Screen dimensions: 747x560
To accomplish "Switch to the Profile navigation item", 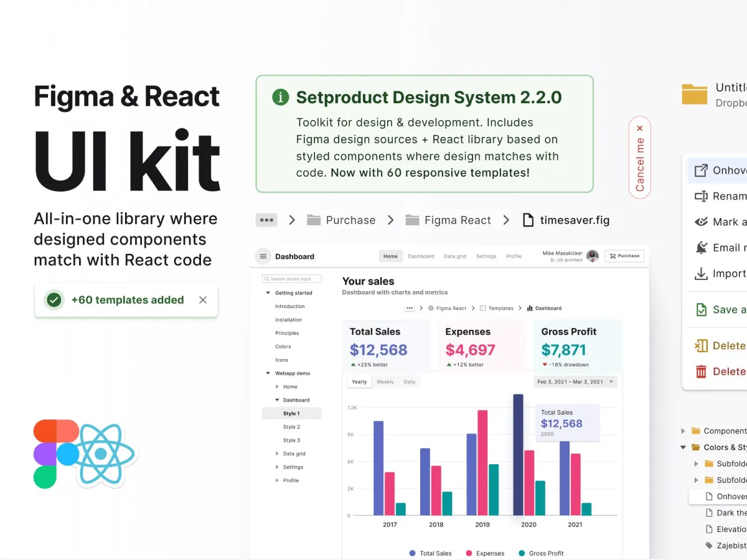I will (x=514, y=256).
